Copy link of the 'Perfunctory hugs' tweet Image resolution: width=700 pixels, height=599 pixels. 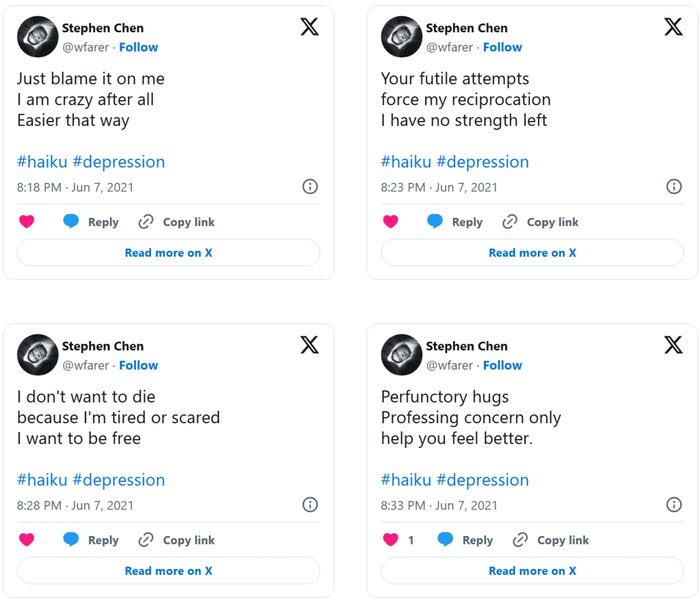[x=550, y=540]
